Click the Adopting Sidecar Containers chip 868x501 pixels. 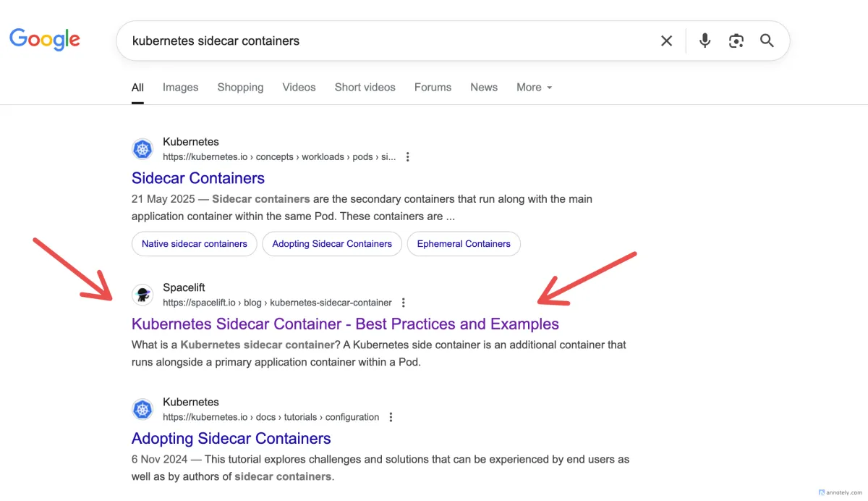(x=332, y=244)
